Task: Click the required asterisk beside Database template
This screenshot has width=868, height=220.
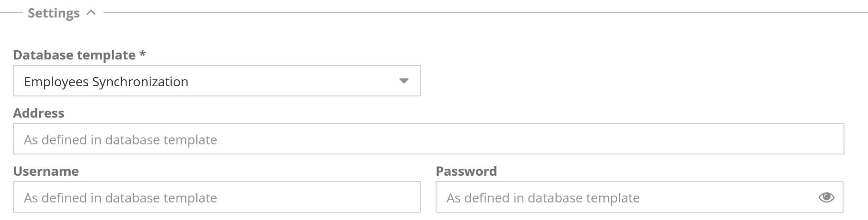Action: coord(143,54)
